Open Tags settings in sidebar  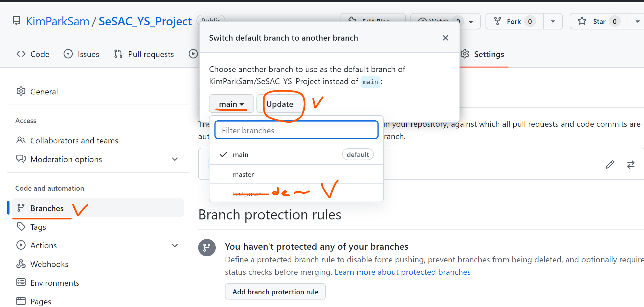tap(98, 227)
